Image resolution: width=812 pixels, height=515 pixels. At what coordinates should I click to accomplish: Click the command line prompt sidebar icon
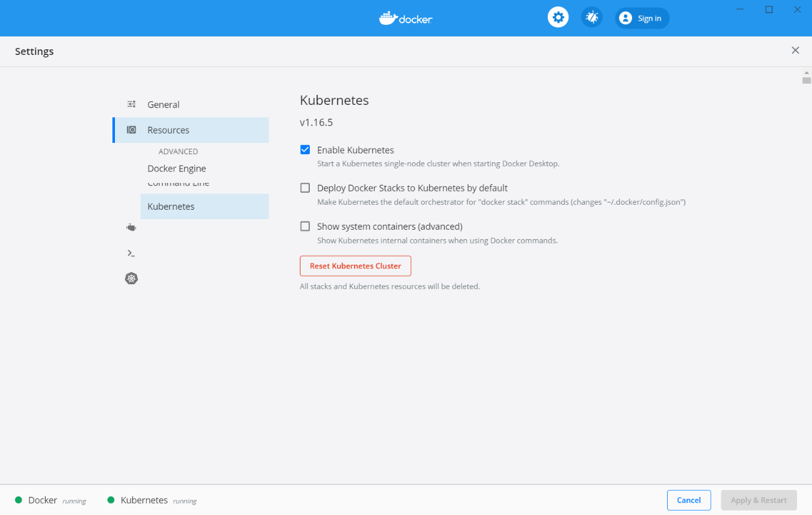[131, 253]
